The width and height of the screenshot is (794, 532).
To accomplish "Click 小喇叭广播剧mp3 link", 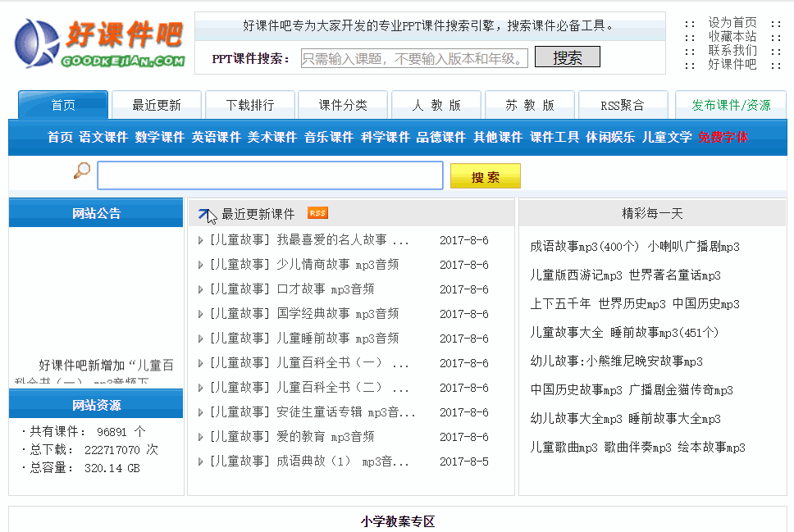I will (694, 247).
